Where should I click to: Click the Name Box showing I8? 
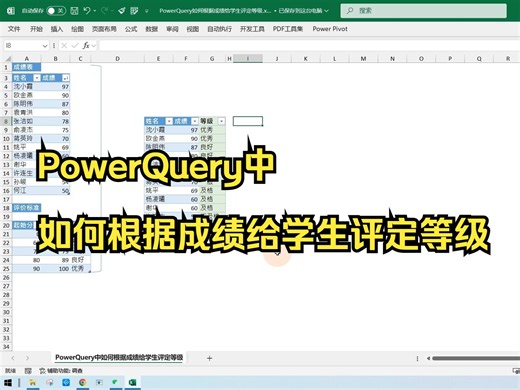coord(22,46)
